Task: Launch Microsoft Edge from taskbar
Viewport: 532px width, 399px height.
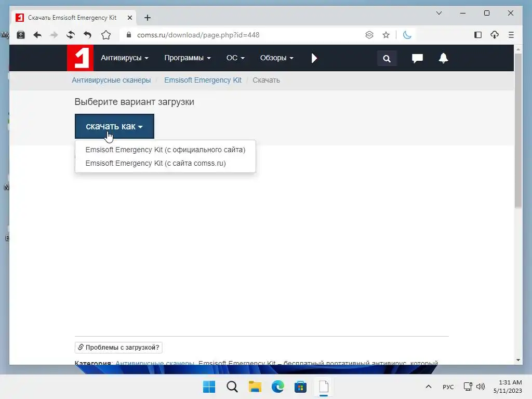Action: (277, 387)
